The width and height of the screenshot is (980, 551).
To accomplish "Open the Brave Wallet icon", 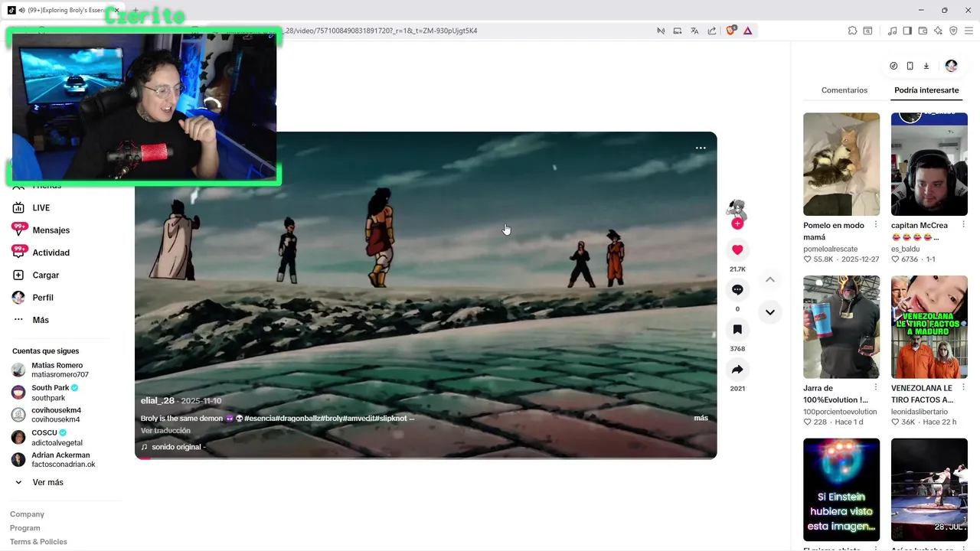I will [923, 31].
